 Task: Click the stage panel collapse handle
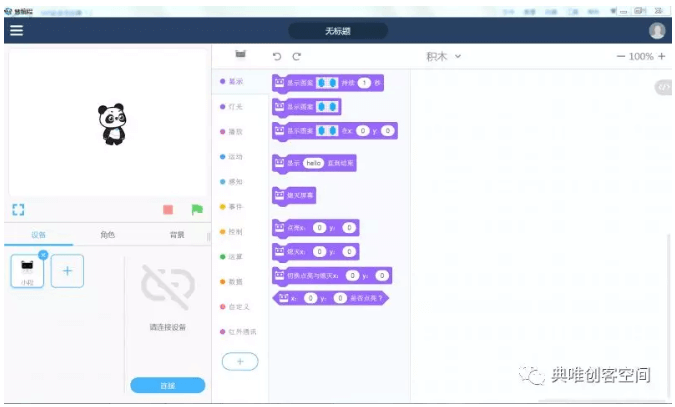point(208,236)
